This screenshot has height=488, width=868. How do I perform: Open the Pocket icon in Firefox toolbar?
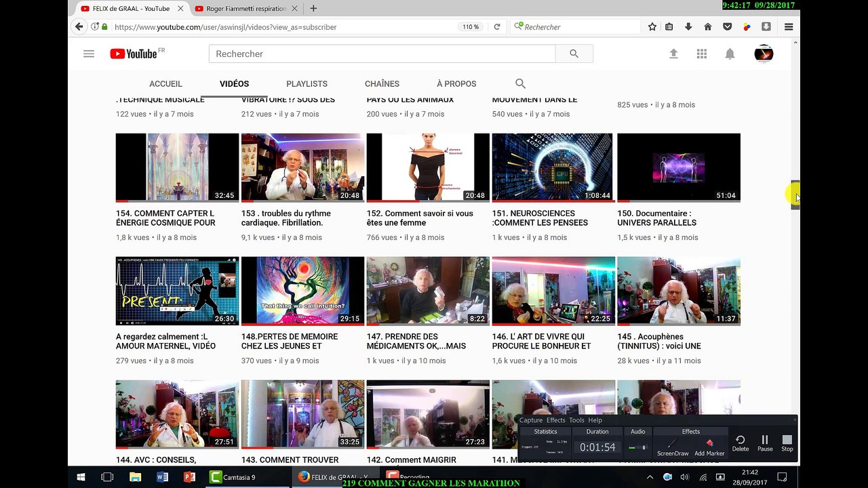click(x=727, y=26)
